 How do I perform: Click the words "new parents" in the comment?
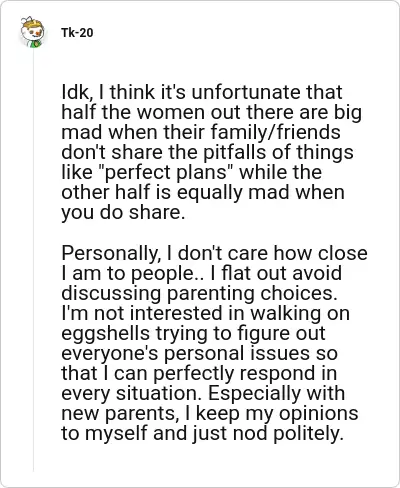[x=118, y=413]
